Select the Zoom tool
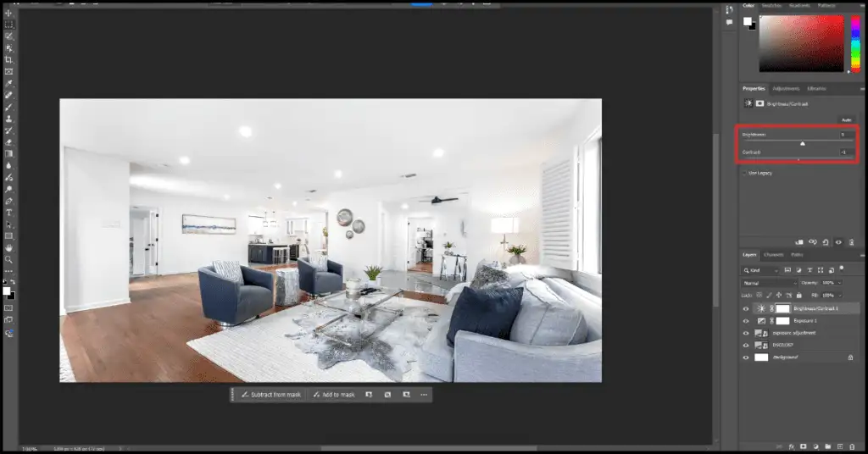The height and width of the screenshot is (454, 868). pyautogui.click(x=8, y=259)
